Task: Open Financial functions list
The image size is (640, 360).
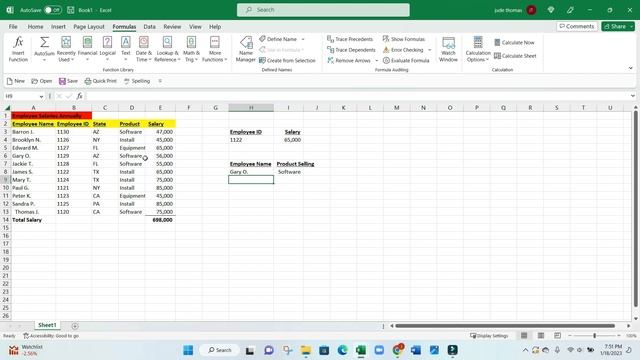Action: pos(87,49)
